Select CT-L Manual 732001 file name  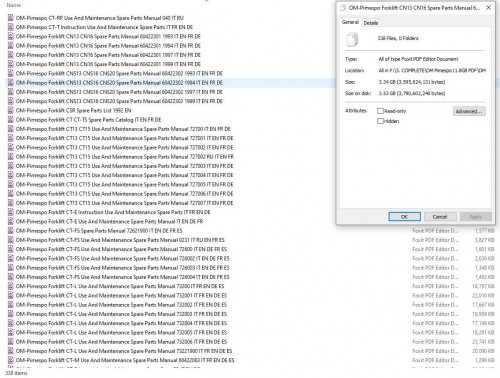[x=121, y=296]
